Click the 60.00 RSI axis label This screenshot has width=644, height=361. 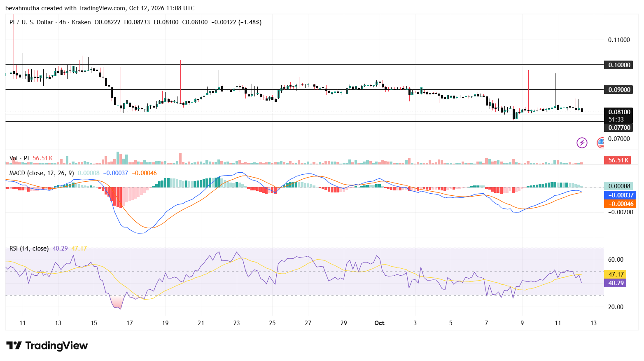[x=616, y=260]
